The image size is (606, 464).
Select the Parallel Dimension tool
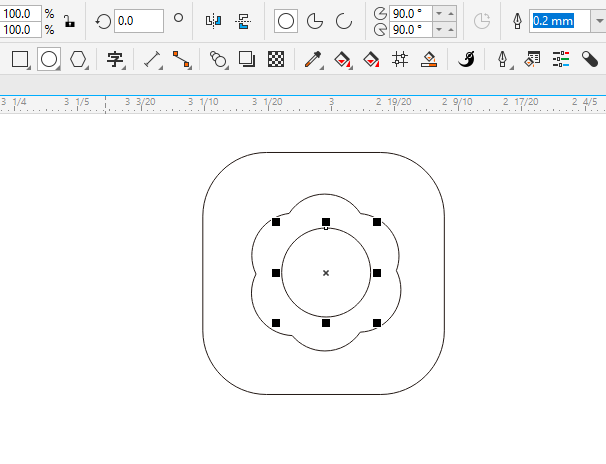pyautogui.click(x=152, y=59)
